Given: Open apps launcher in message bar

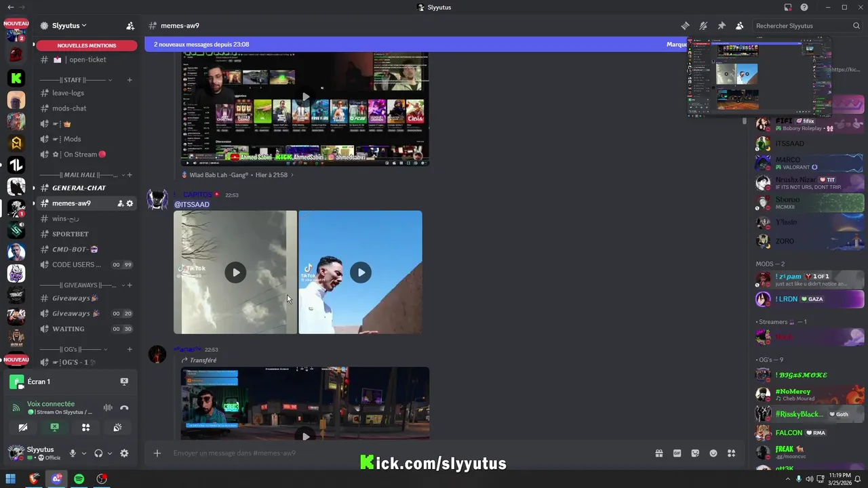Looking at the screenshot, I should (731, 453).
